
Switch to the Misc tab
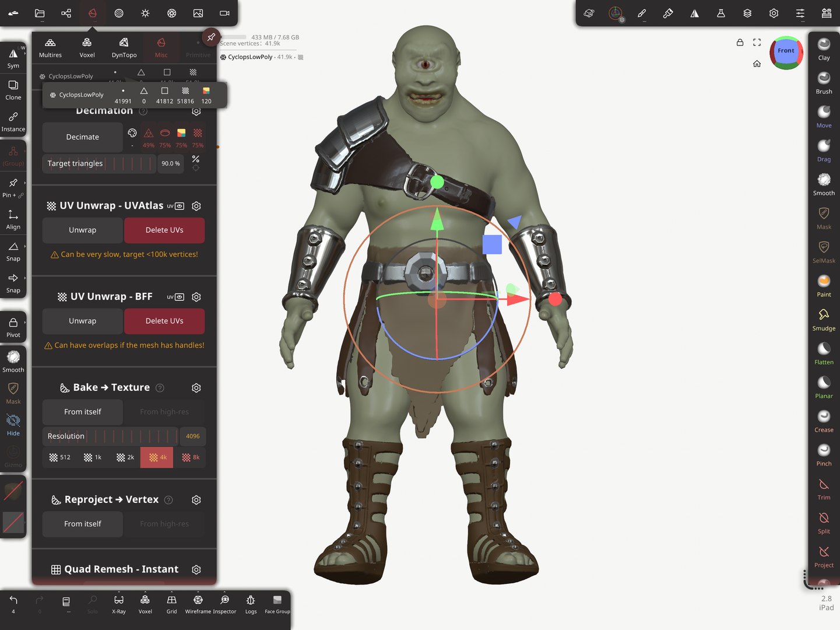[161, 48]
